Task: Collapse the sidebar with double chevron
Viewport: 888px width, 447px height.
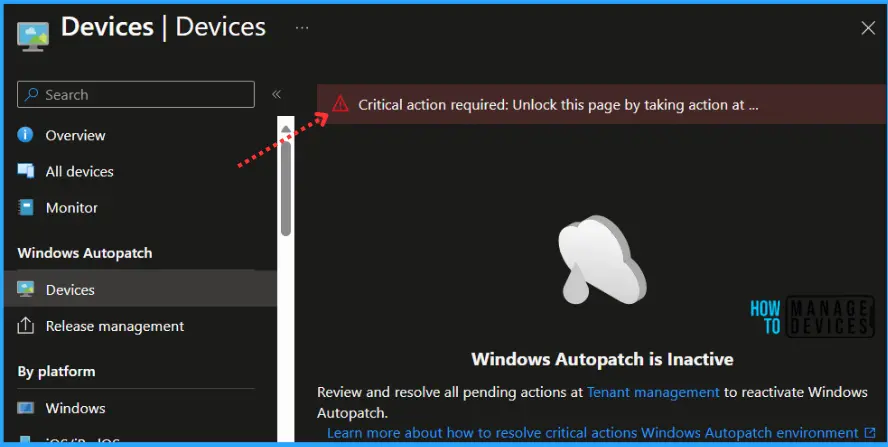Action: [276, 94]
